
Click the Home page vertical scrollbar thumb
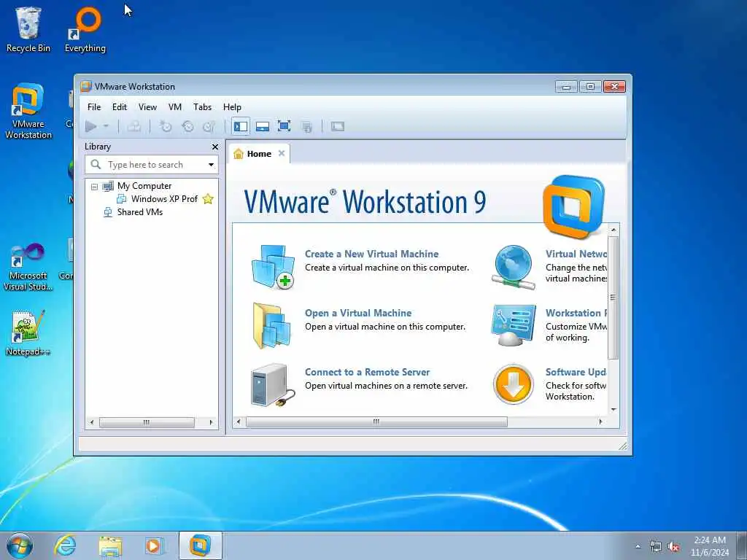[613, 297]
